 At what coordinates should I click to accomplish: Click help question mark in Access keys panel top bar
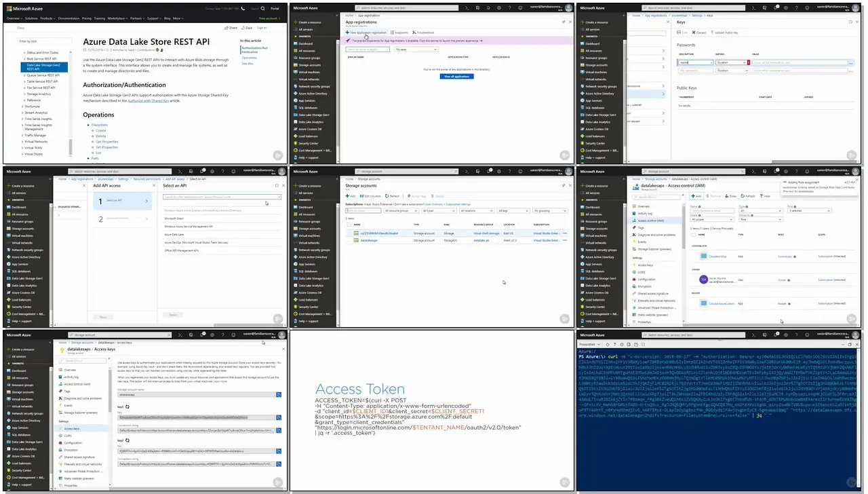point(223,335)
